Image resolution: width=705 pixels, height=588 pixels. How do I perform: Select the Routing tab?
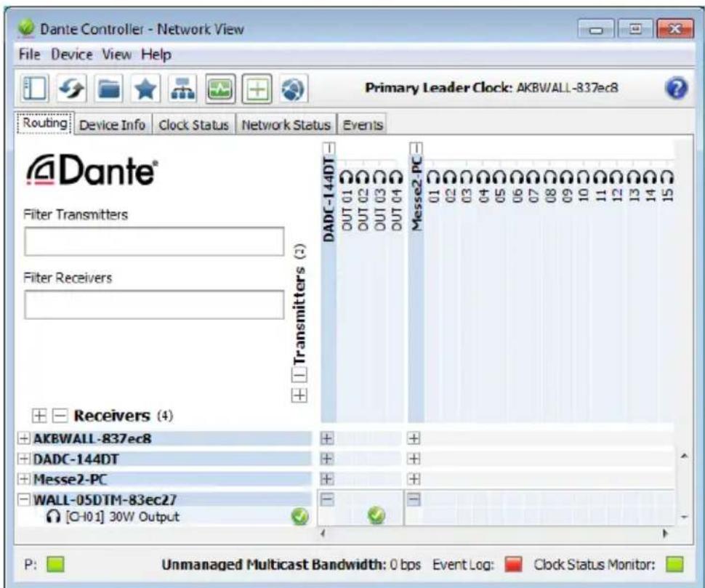(44, 123)
